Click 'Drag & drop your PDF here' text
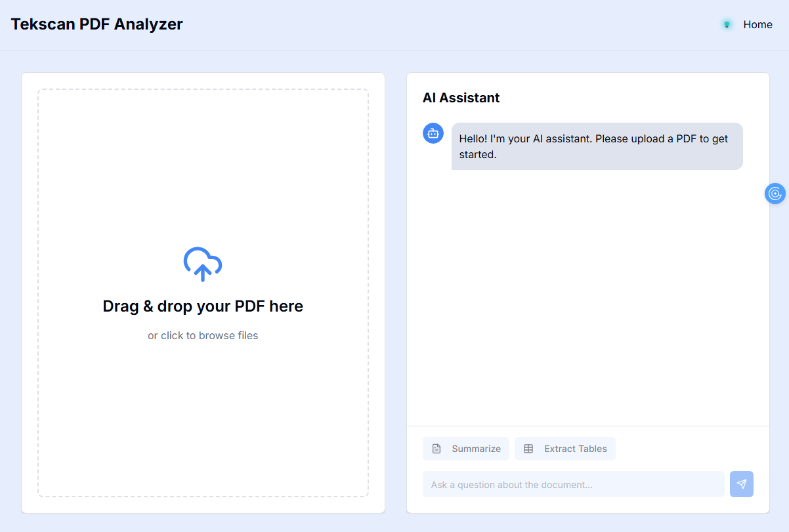The height and width of the screenshot is (532, 789). click(203, 306)
